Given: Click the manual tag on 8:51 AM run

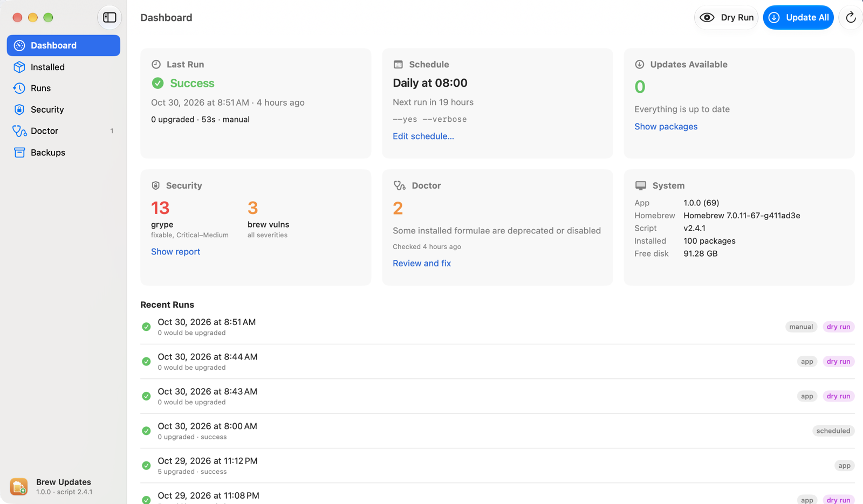Looking at the screenshot, I should point(801,327).
